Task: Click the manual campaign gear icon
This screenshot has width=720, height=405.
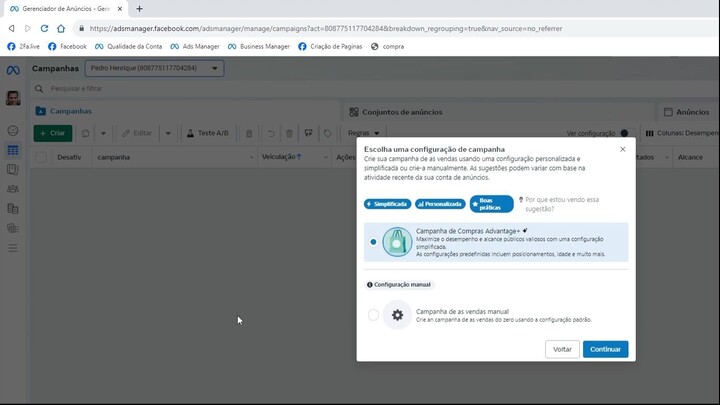Action: [x=397, y=315]
